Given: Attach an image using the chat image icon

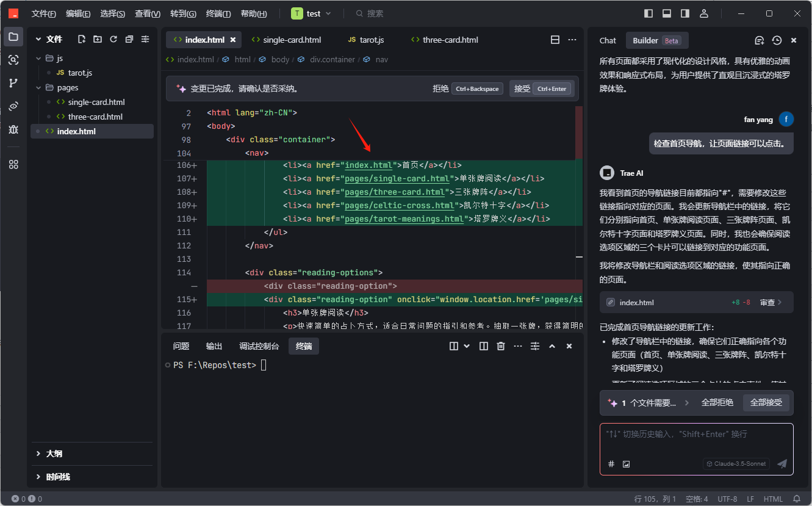Looking at the screenshot, I should [x=626, y=464].
